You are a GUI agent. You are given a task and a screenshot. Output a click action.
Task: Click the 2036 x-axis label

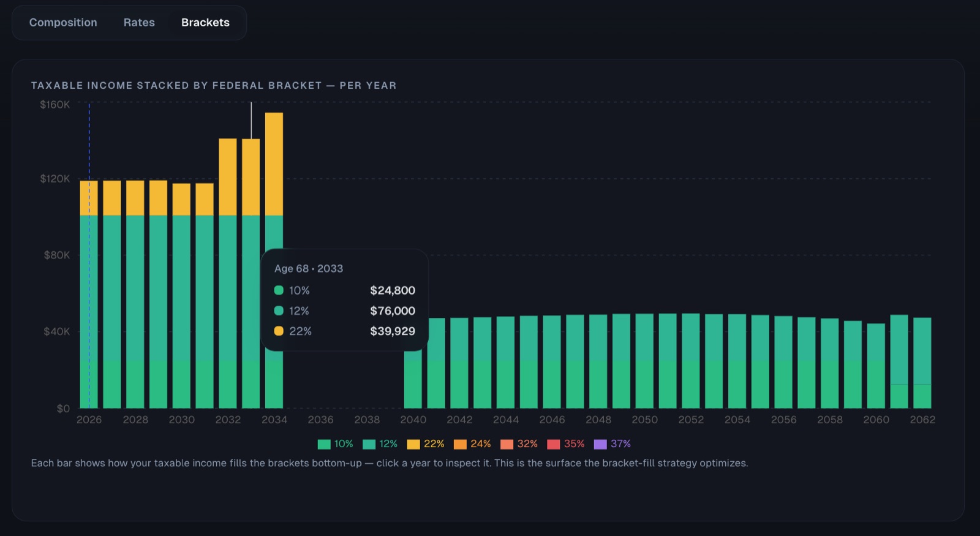coord(320,420)
